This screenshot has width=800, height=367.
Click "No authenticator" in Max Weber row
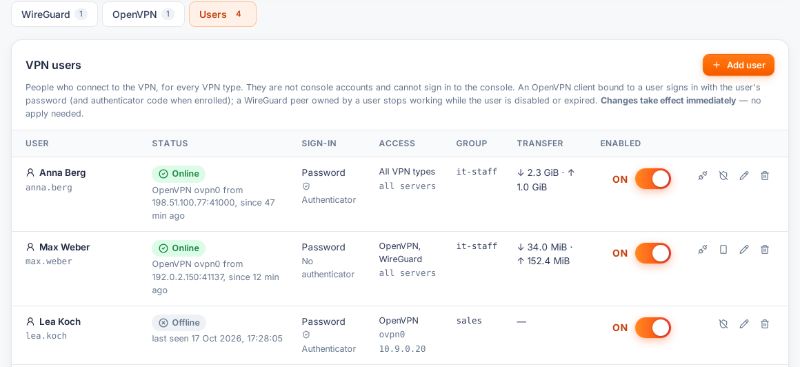pyautogui.click(x=328, y=267)
